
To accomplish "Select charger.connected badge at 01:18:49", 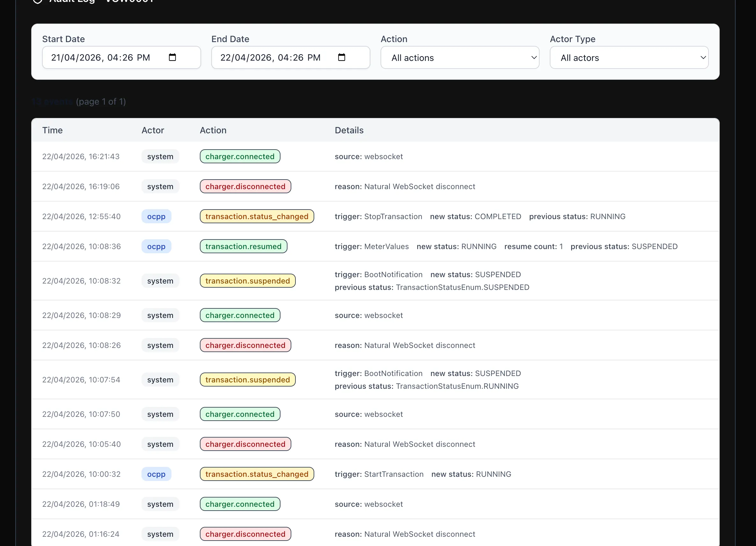I will click(x=240, y=504).
